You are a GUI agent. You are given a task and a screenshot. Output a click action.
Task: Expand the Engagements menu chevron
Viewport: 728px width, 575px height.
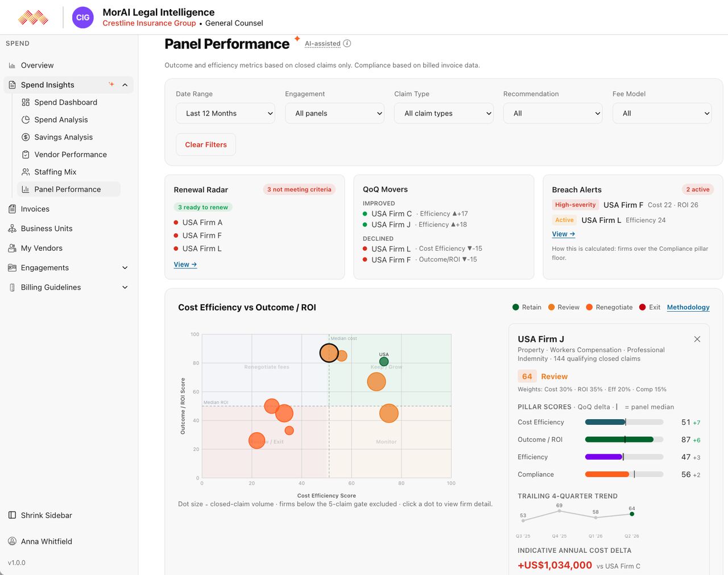click(125, 268)
